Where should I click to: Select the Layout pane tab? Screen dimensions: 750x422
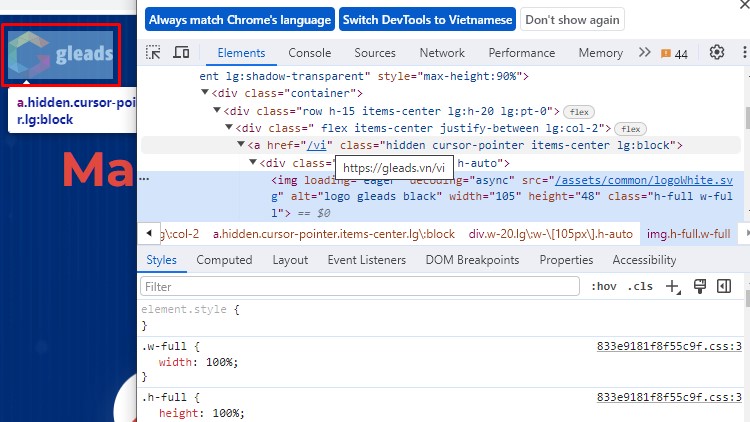(x=290, y=260)
